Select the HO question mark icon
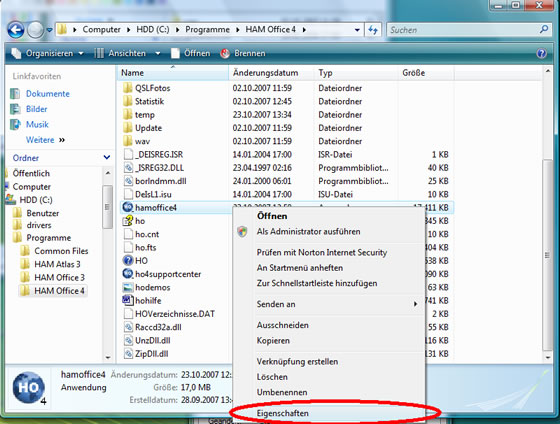Screen dimensions: 560x424 tap(128, 260)
